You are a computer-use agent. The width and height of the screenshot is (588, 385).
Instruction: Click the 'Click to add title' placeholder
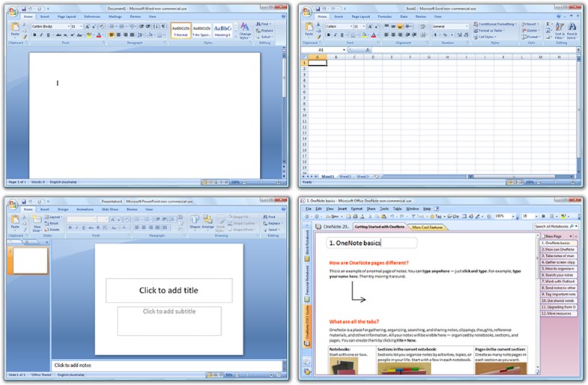point(169,290)
